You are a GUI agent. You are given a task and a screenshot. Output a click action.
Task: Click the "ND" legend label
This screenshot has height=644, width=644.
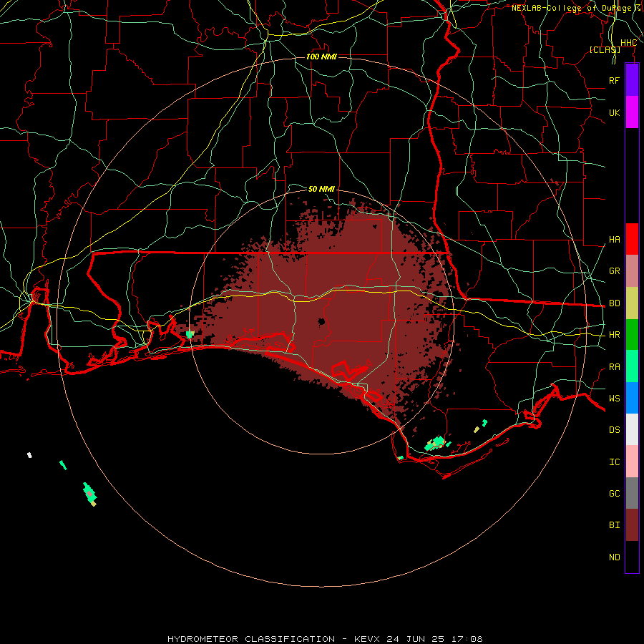[614, 557]
